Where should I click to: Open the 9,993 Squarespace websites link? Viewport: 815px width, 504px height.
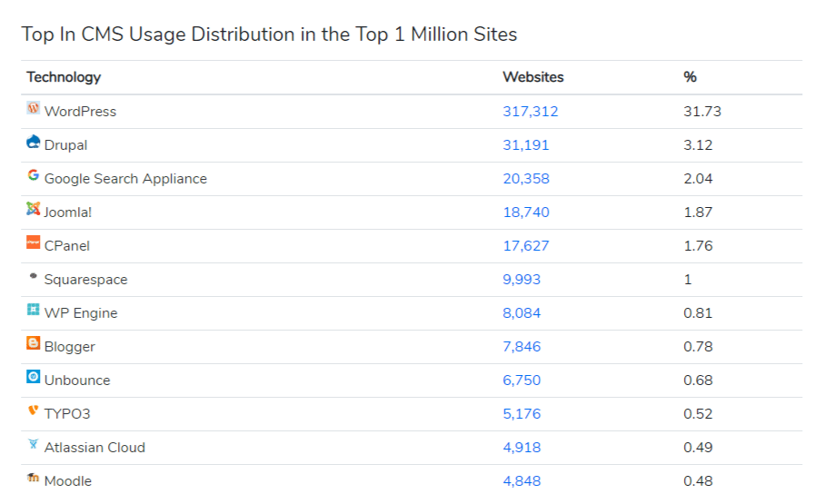[522, 280]
